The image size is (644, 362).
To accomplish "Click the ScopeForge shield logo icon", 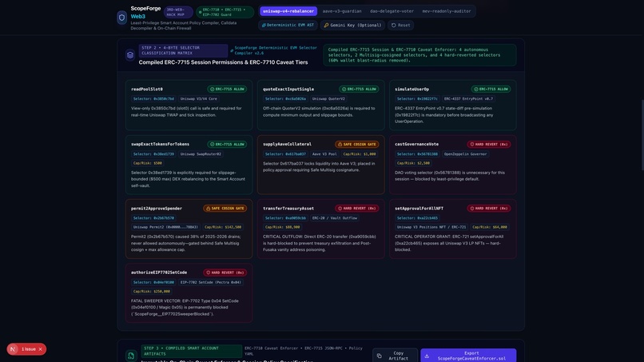I will (121, 18).
